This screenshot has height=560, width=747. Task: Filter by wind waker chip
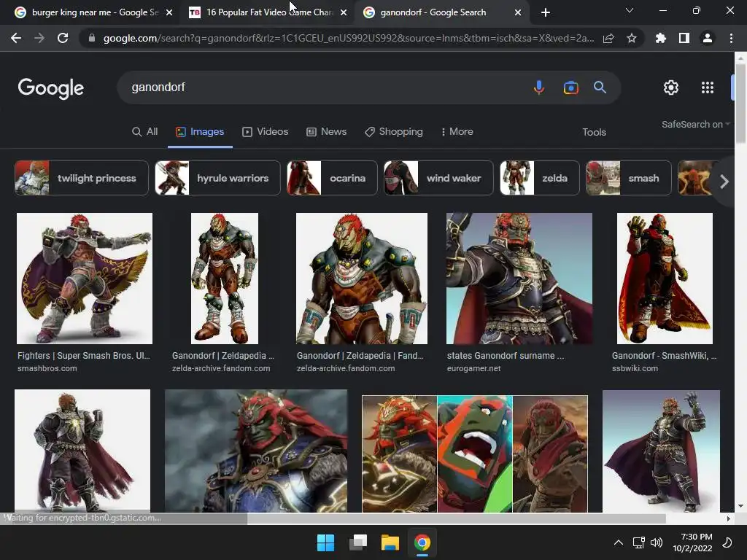click(438, 178)
